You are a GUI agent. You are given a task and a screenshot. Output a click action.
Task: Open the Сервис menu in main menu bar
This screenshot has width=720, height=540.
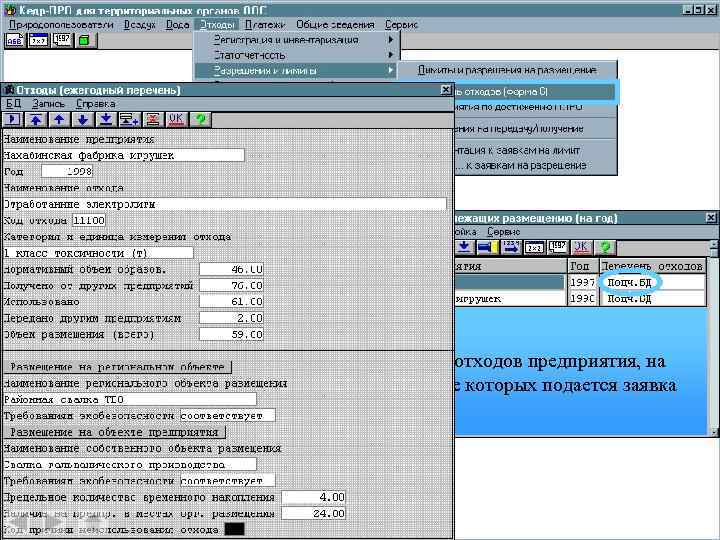401,25
